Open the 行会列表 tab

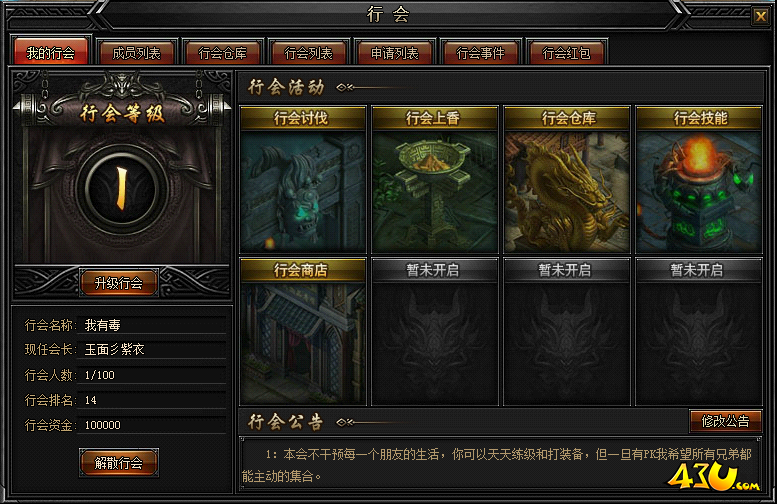(x=309, y=53)
